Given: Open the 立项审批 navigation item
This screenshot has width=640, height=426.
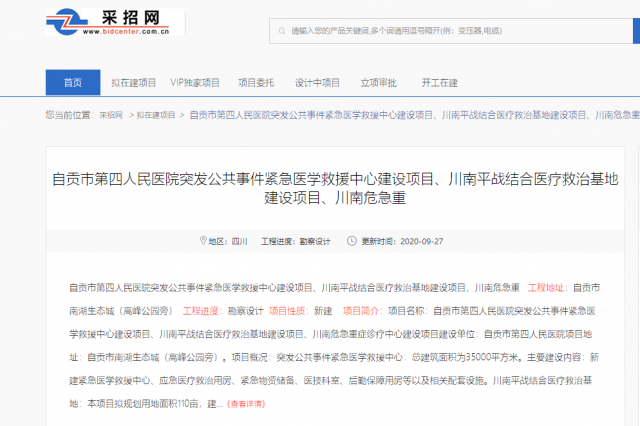Looking at the screenshot, I should (x=378, y=82).
